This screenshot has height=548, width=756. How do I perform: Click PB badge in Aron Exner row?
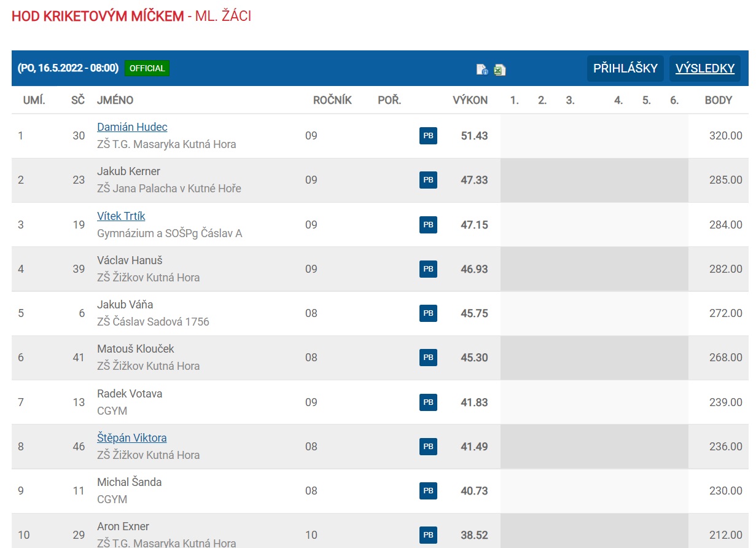(x=428, y=535)
